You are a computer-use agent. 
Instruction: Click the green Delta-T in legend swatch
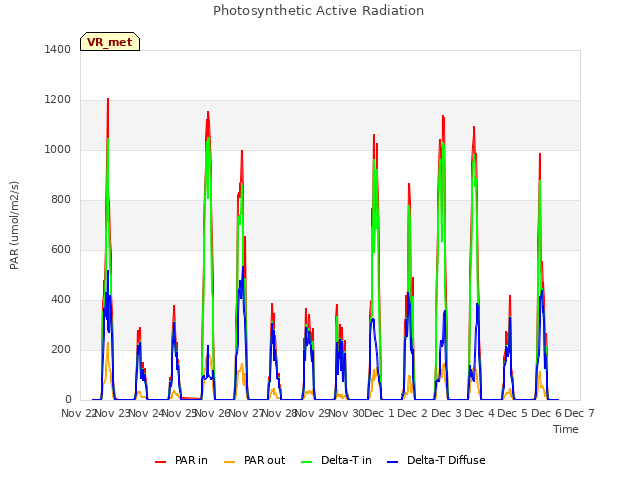[x=307, y=462]
